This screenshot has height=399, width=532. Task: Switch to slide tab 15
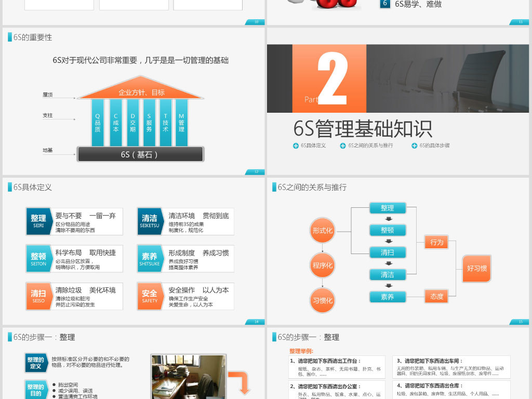(x=521, y=322)
